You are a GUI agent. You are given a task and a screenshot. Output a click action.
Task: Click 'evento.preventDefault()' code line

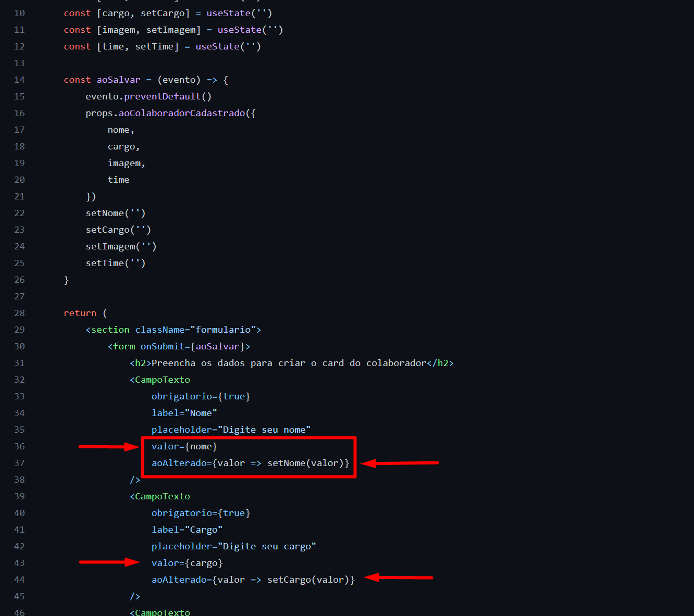[148, 96]
